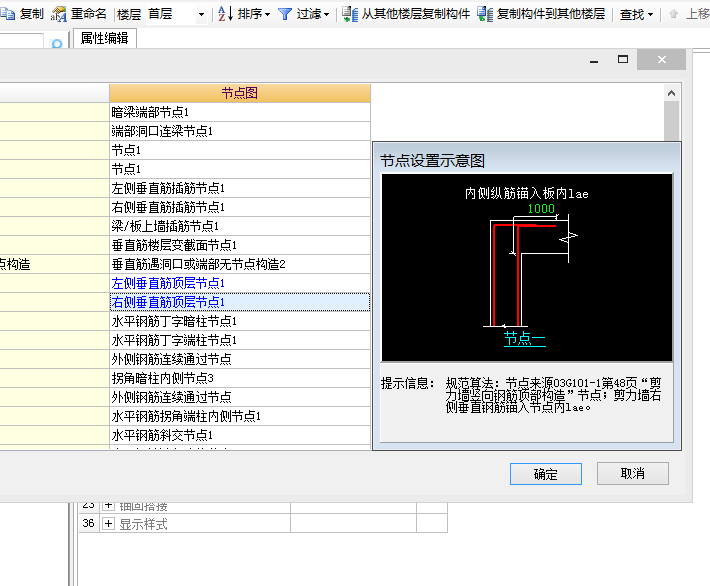Click the 确定 confirm button
Screen dimensions: 710x586
546,474
